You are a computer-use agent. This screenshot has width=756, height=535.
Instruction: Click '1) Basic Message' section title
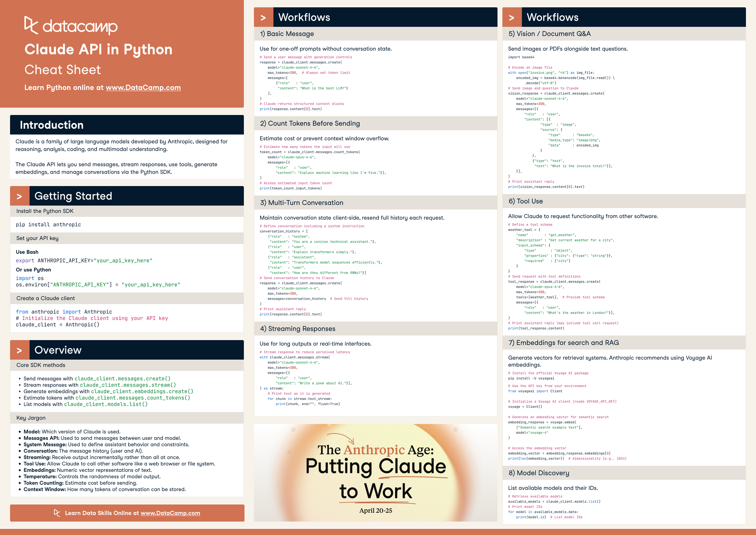tap(287, 34)
